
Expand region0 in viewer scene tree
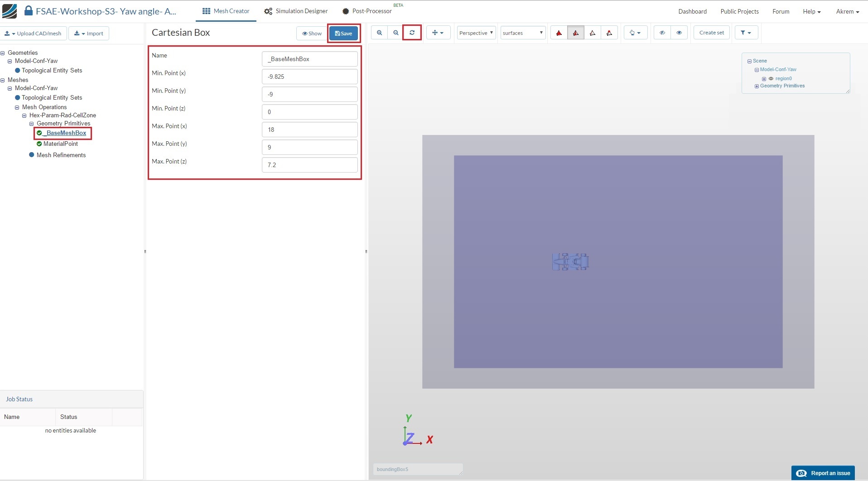[x=764, y=79]
